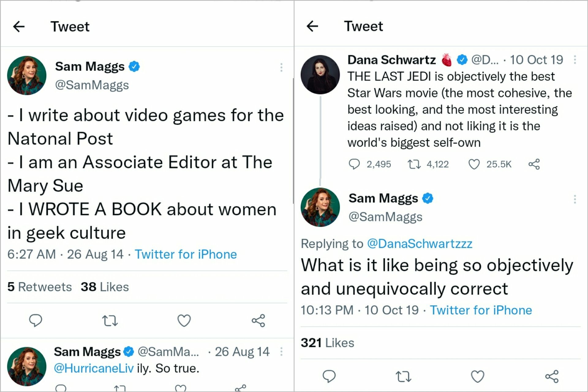Like the tweet about writing a book

point(184,321)
